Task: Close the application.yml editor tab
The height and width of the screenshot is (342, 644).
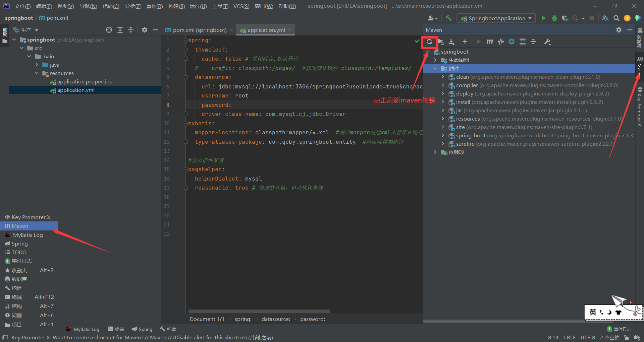Action: click(x=290, y=30)
